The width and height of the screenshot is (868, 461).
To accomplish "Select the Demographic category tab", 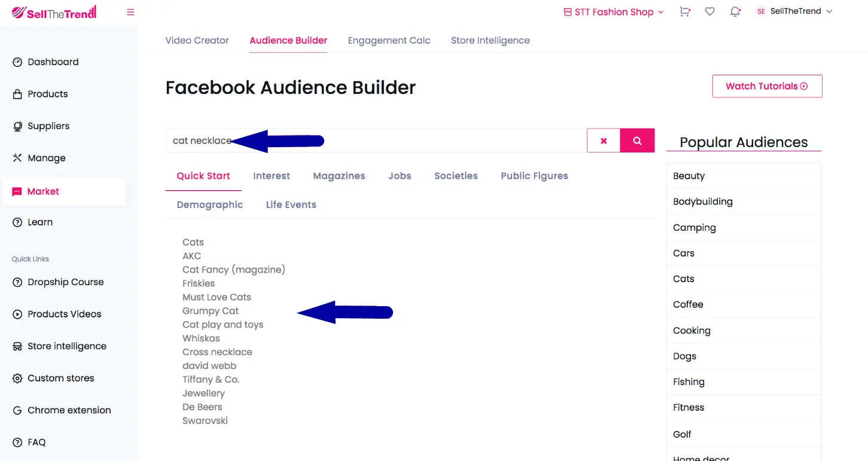I will pyautogui.click(x=210, y=204).
